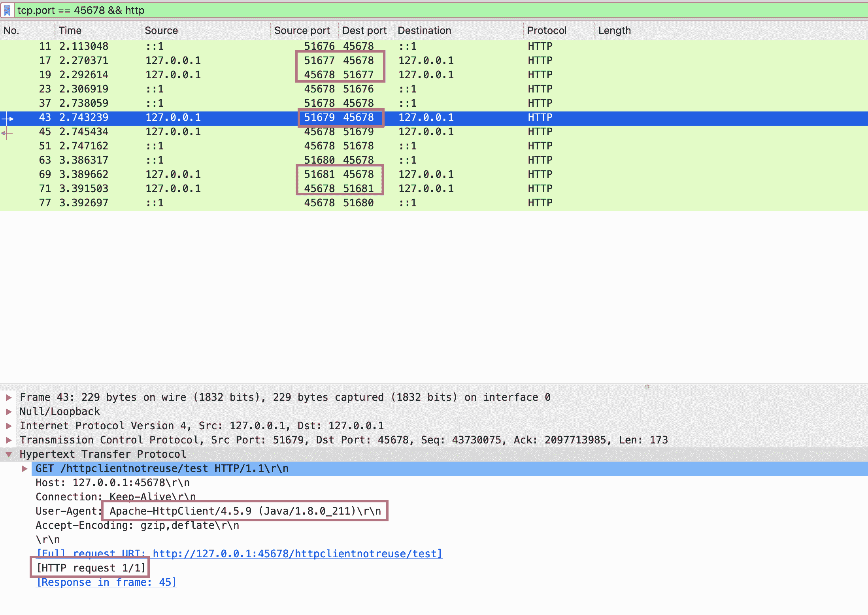Click the display filter text field
Screen dimensions: 868x615
tap(435, 10)
